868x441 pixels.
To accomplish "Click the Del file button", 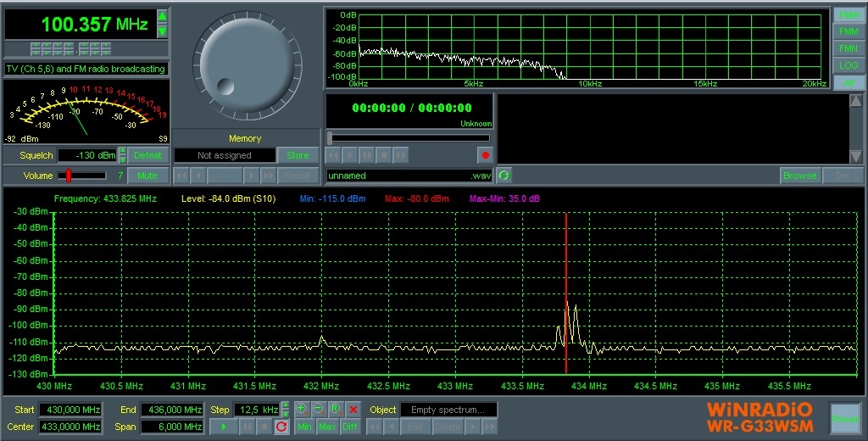I will pos(843,176).
